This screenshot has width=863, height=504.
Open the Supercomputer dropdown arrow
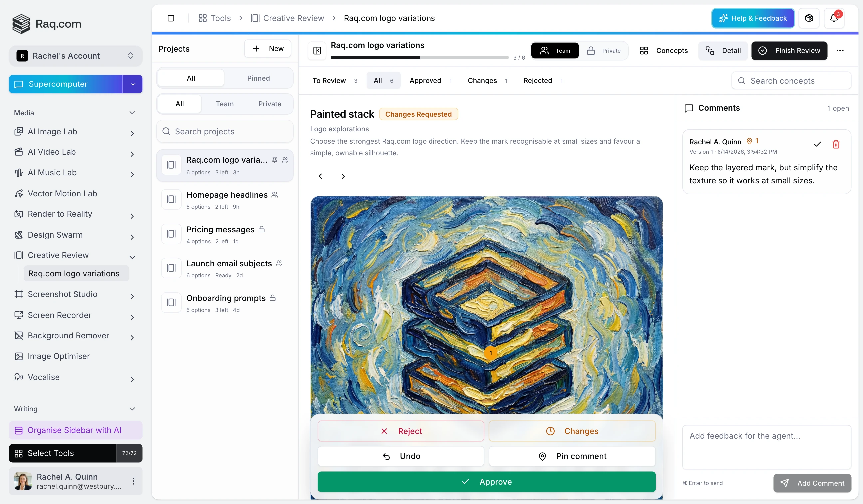[133, 84]
